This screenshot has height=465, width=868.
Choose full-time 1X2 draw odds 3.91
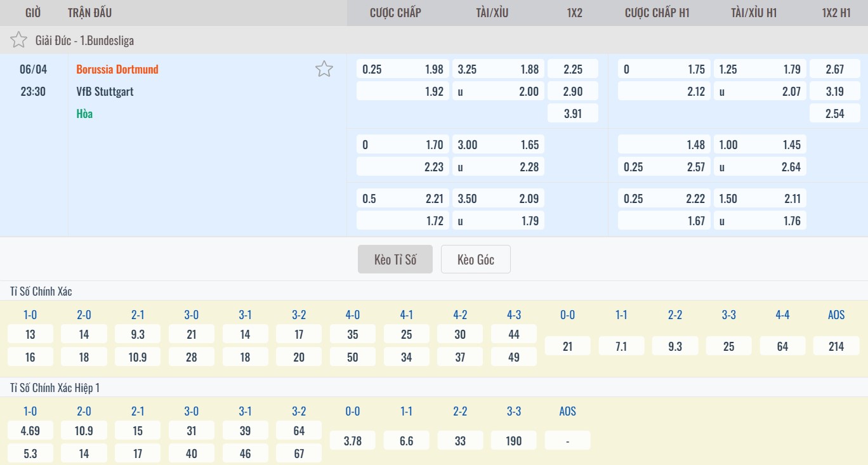pyautogui.click(x=572, y=114)
